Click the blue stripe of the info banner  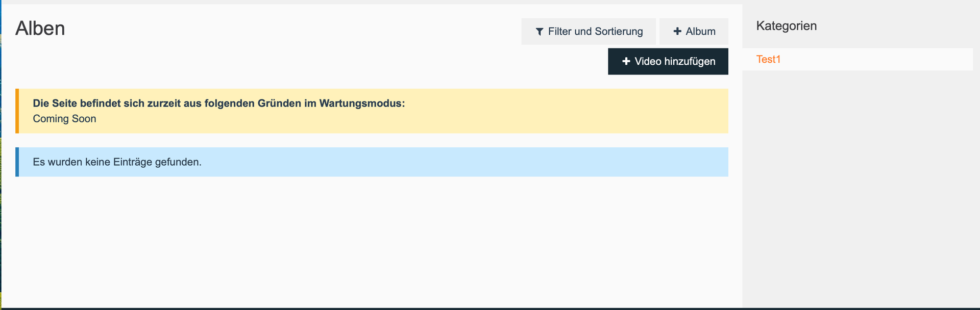[x=17, y=162]
